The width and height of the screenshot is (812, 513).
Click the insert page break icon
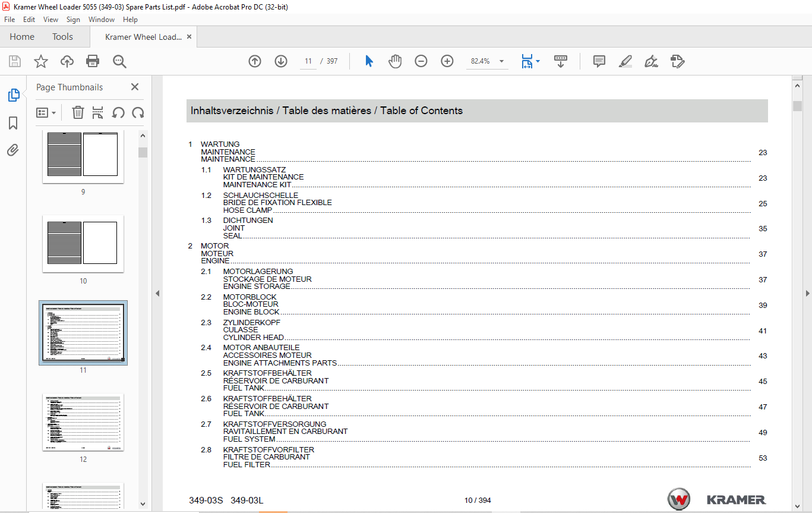(x=98, y=112)
